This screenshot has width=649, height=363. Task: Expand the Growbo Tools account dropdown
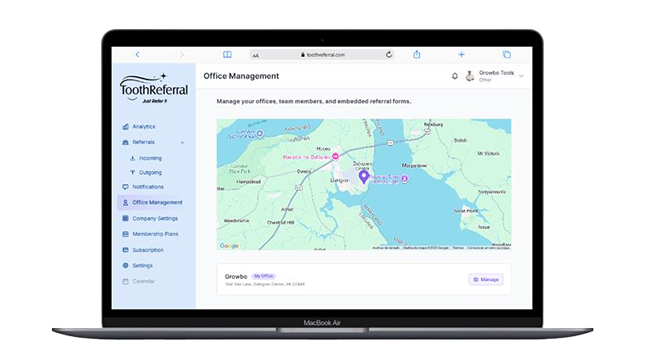tap(522, 76)
